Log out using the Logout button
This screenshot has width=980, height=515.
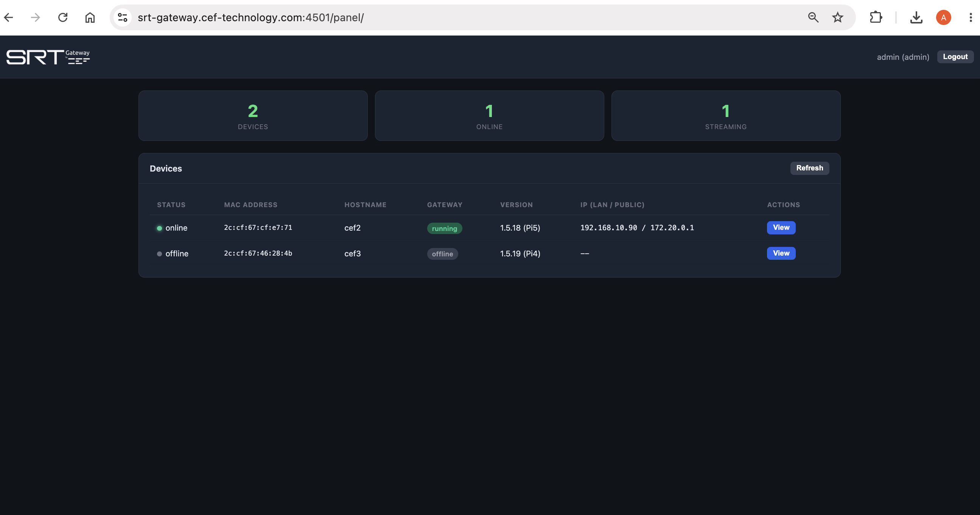point(955,57)
